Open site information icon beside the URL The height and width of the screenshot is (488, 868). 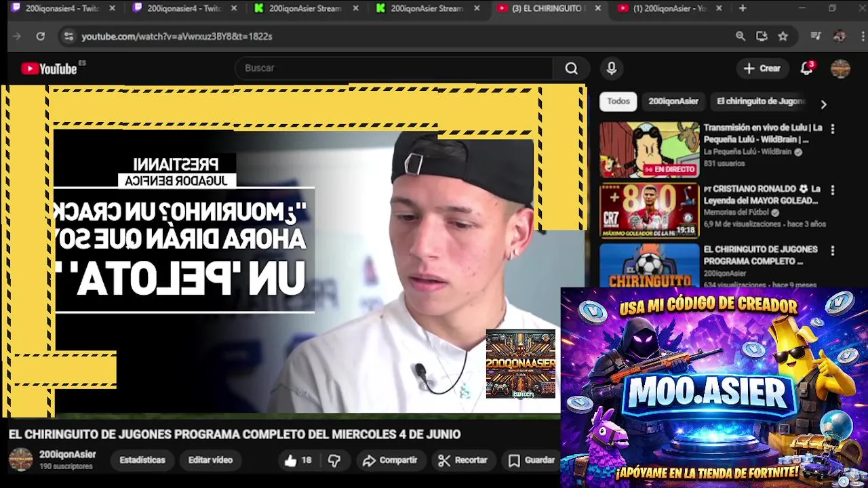click(x=68, y=37)
